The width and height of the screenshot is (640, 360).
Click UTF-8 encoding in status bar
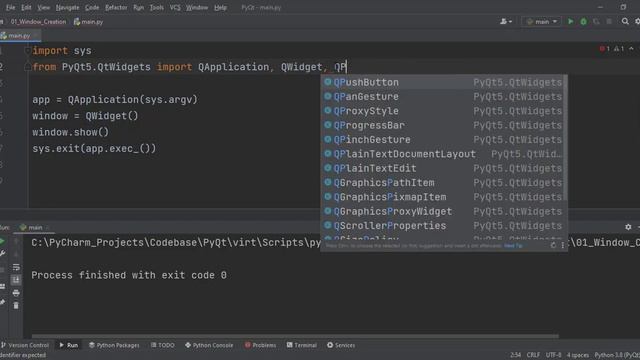(x=553, y=355)
